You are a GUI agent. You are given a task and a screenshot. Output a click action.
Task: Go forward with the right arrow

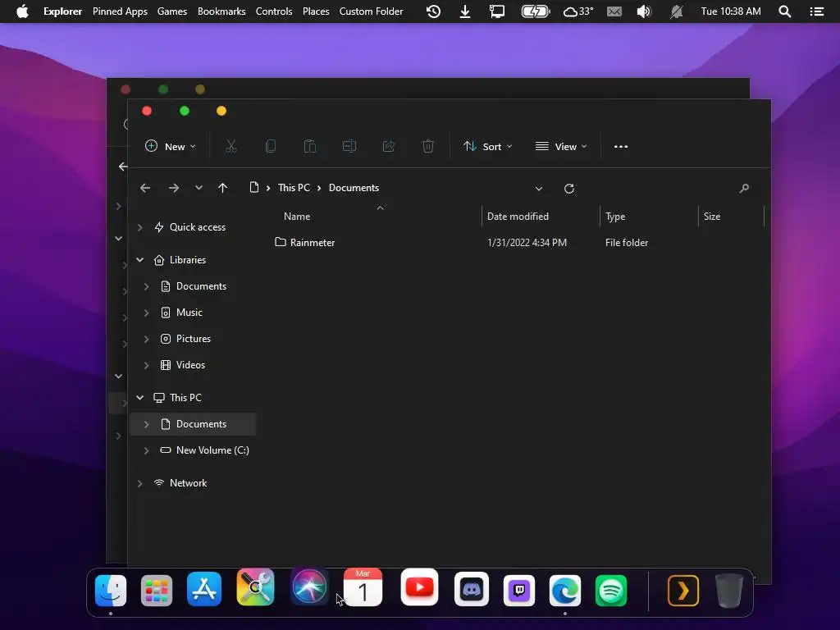point(174,188)
